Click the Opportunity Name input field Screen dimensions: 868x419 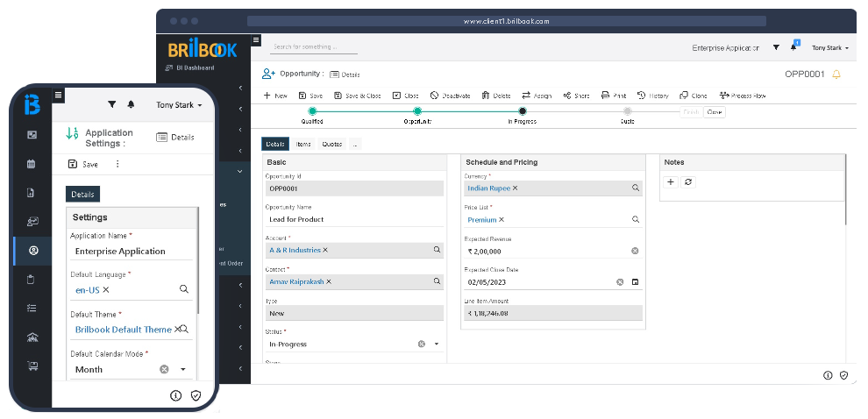coord(354,219)
